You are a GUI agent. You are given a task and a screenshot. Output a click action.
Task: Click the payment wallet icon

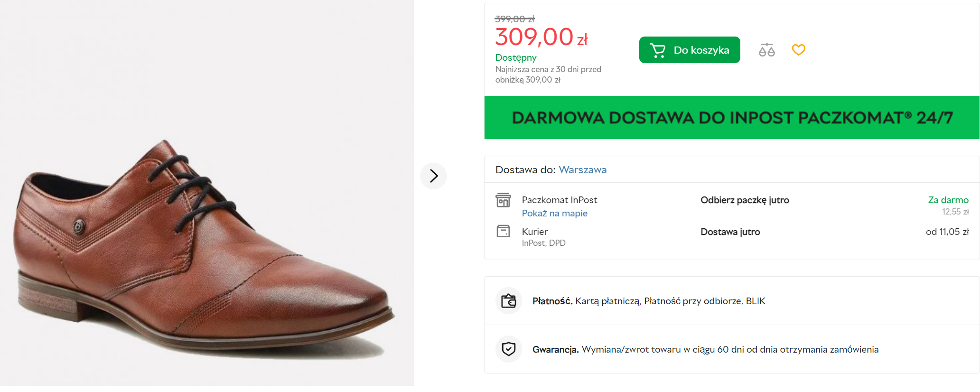508,301
